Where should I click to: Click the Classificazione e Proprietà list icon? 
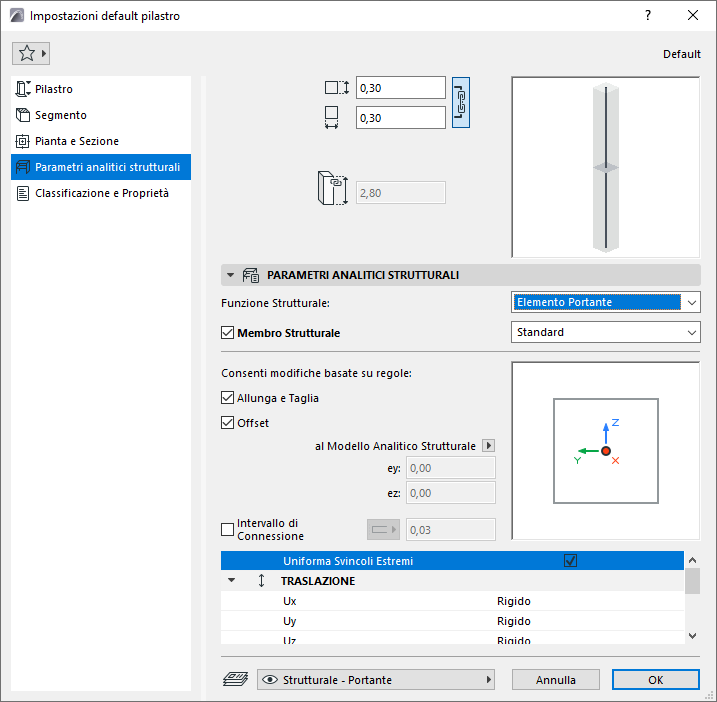coord(22,193)
